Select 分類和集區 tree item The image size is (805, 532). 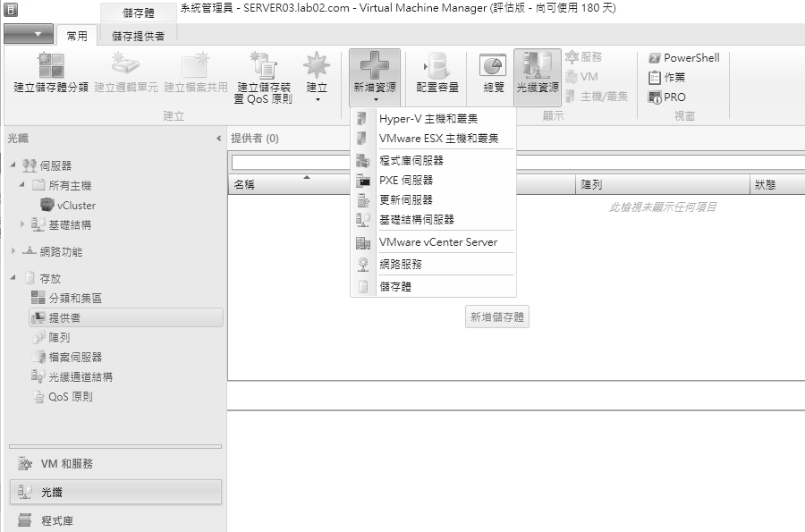click(75, 298)
